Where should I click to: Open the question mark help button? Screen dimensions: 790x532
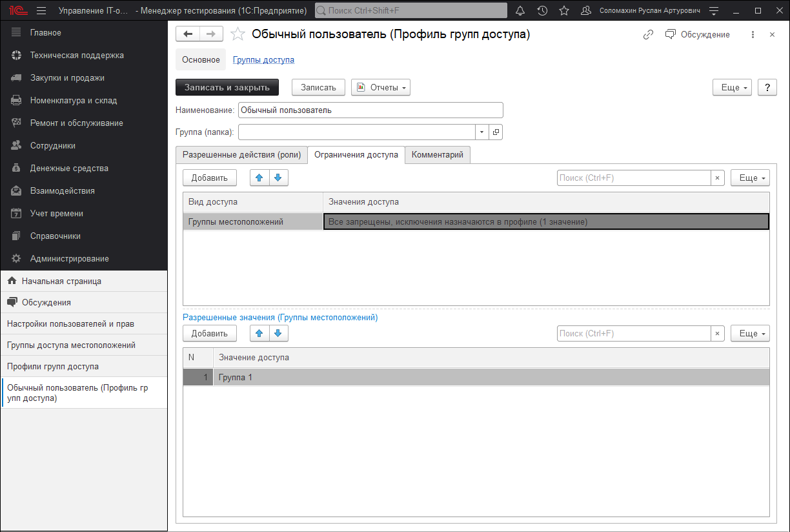[767, 87]
